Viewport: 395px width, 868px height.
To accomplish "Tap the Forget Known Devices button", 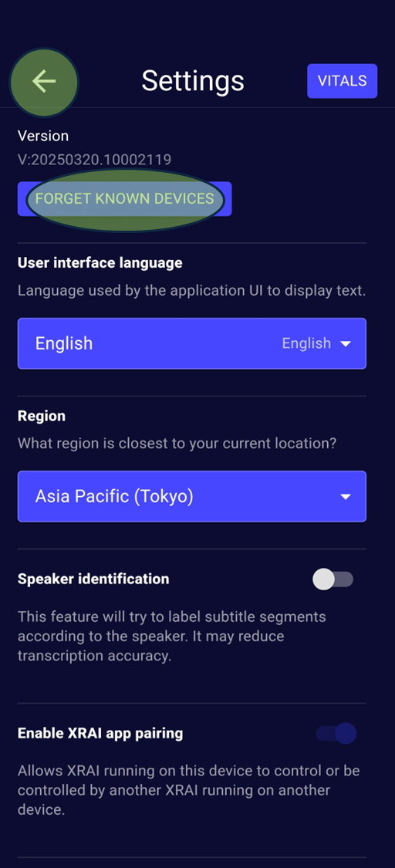I will [x=124, y=199].
